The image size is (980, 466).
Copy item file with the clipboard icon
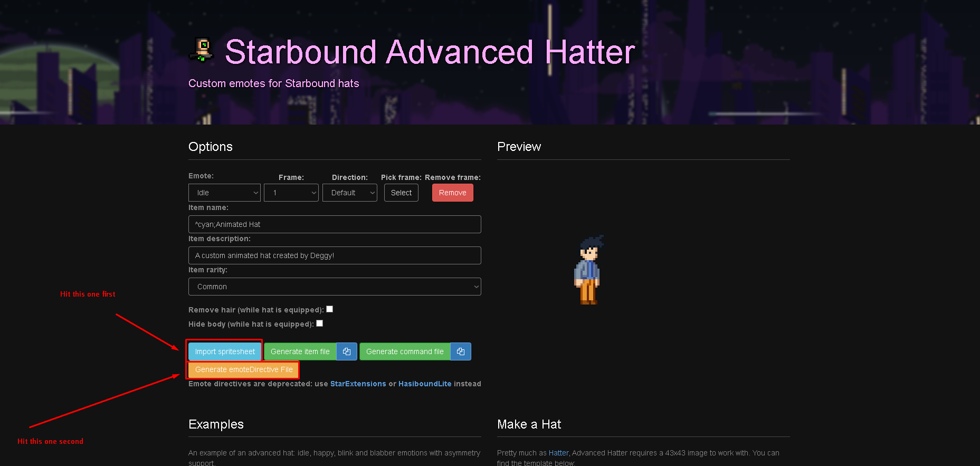tap(347, 351)
